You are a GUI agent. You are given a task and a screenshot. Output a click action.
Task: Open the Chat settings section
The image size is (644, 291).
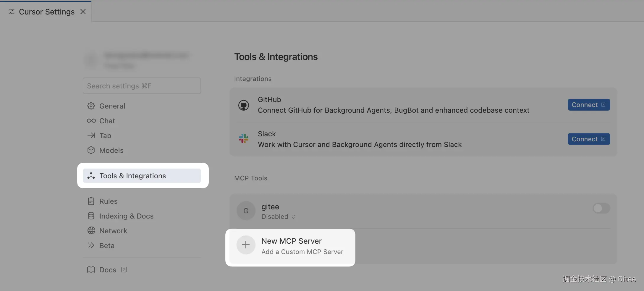142,121
